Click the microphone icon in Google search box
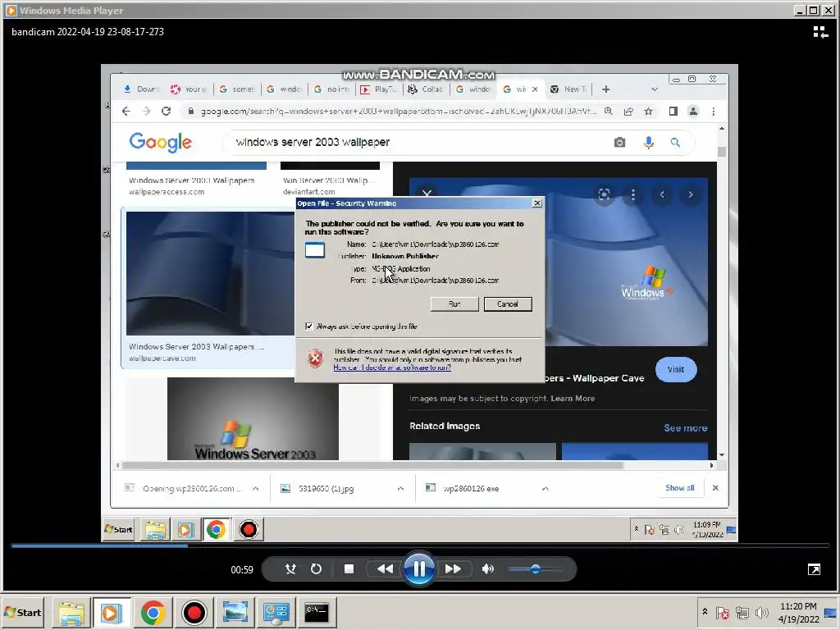This screenshot has width=840, height=630. [x=648, y=143]
